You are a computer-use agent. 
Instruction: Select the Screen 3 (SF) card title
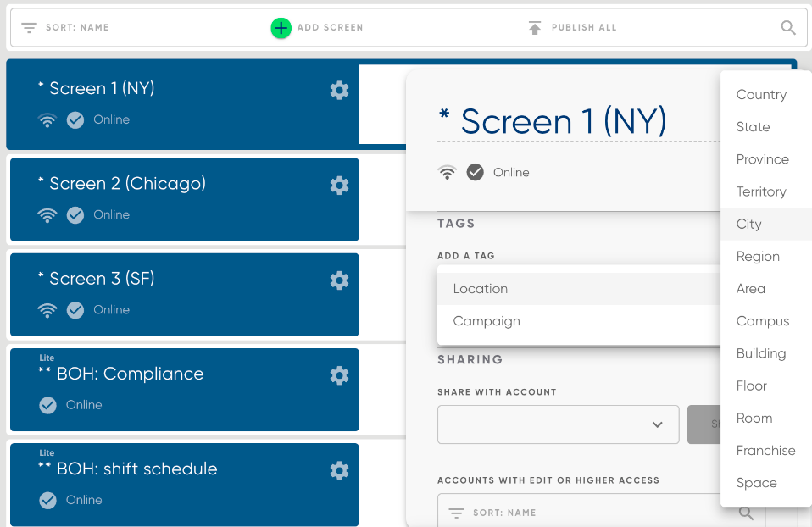[97, 279]
